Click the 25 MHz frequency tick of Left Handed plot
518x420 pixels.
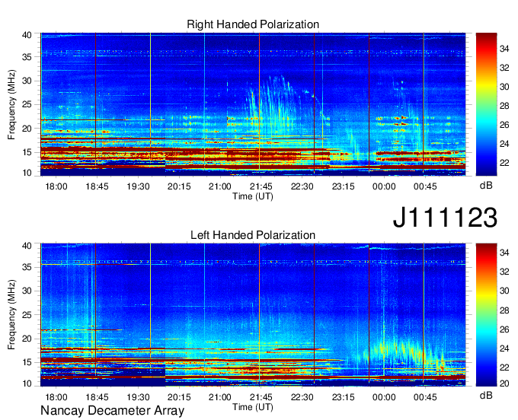click(x=27, y=315)
